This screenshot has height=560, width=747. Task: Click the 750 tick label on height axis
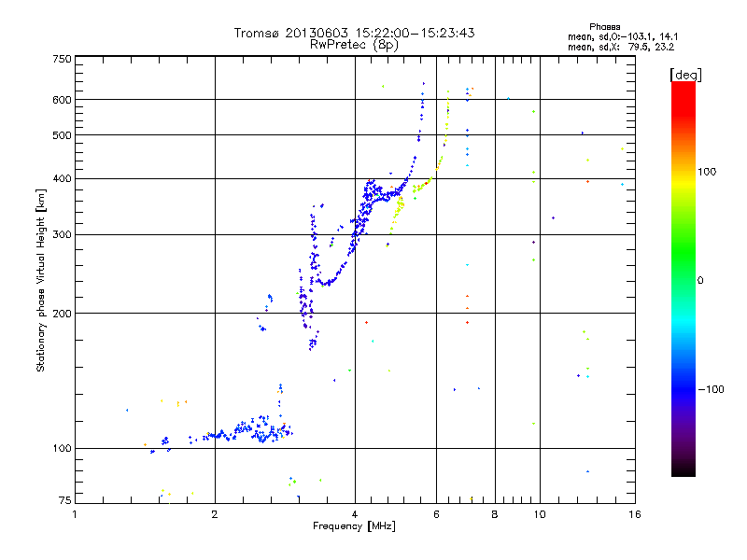coord(63,59)
